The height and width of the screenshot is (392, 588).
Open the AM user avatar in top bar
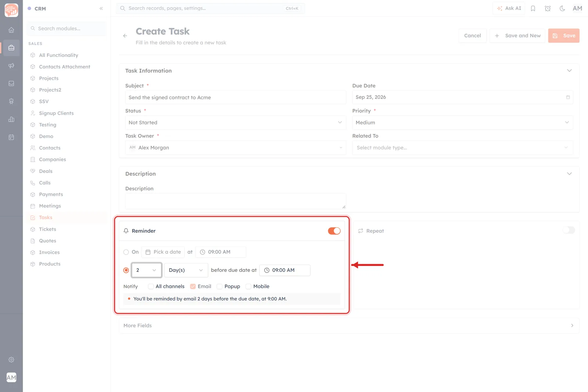pos(577,8)
